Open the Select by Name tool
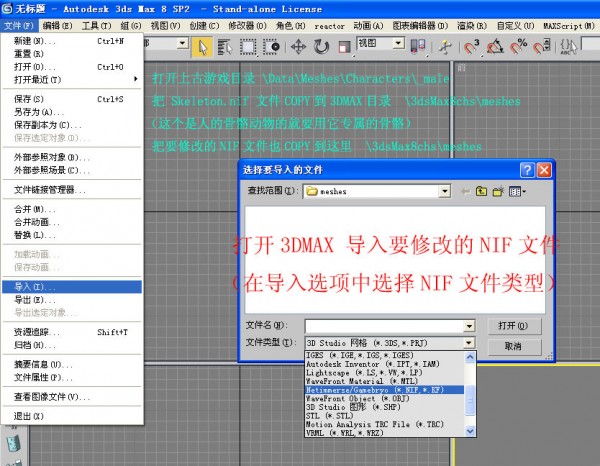 [225, 47]
